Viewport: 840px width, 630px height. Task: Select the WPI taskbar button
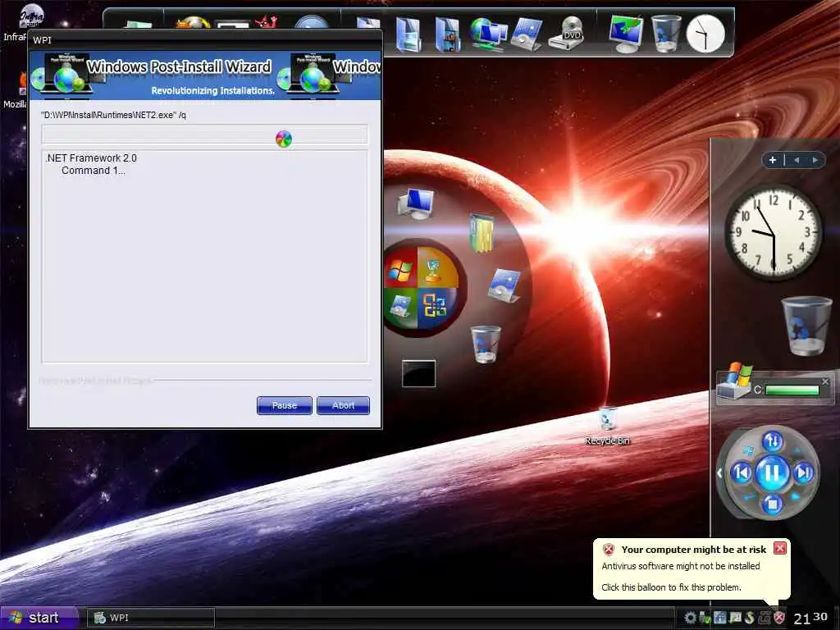point(151,618)
